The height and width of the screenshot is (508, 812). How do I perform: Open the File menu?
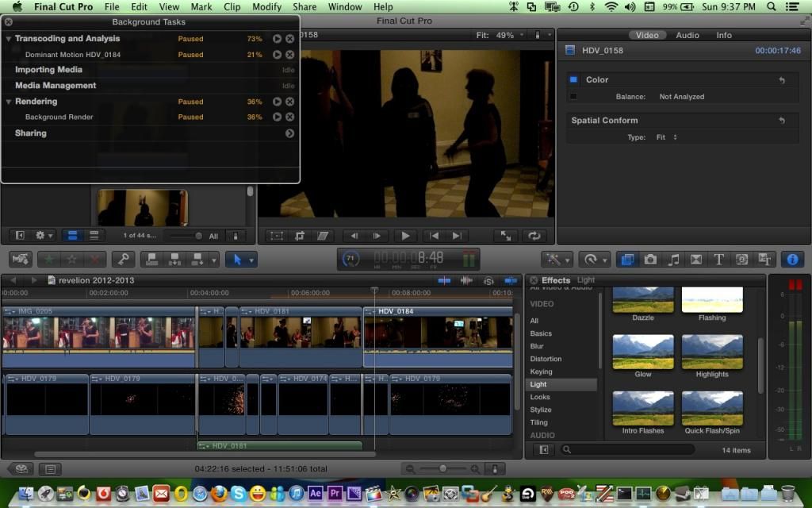pos(111,6)
